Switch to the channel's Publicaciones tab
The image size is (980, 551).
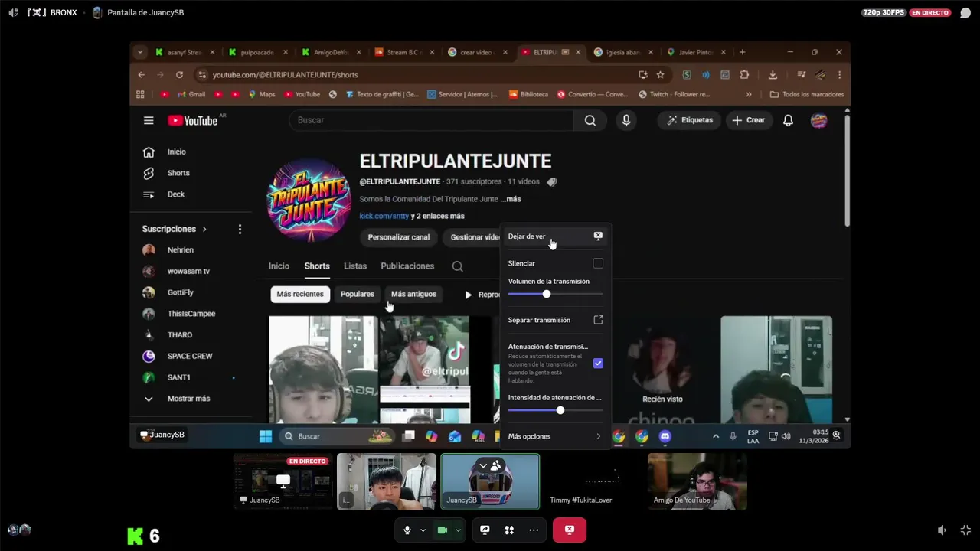[x=407, y=266]
